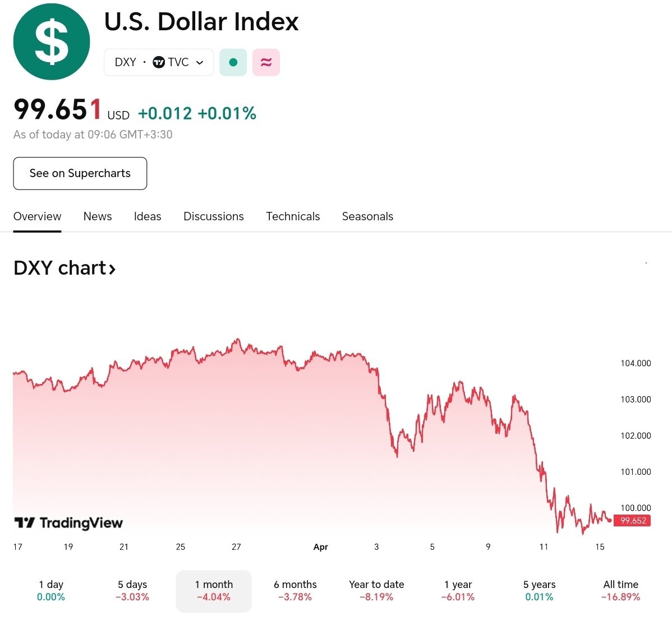Switch to the News tab

point(98,216)
